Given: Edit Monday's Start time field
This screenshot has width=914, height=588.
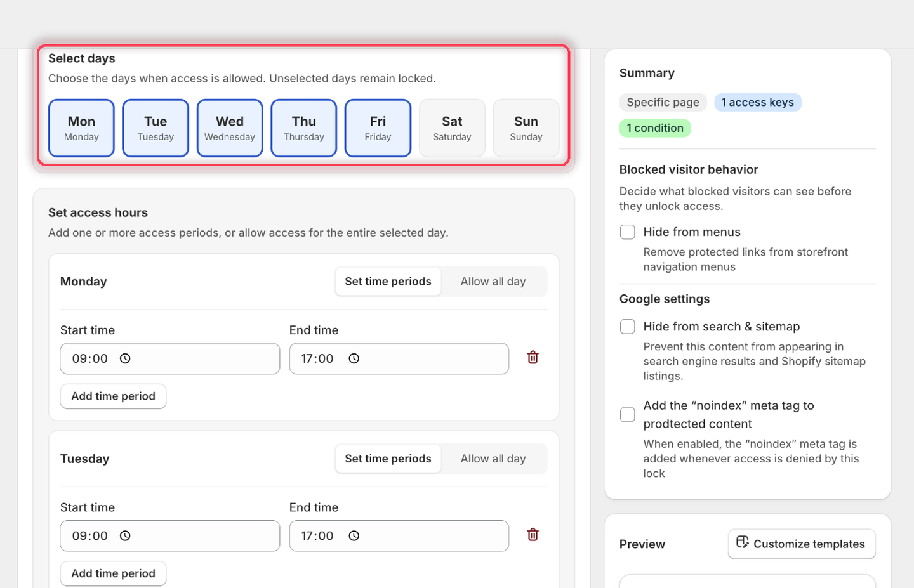Looking at the screenshot, I should [170, 359].
